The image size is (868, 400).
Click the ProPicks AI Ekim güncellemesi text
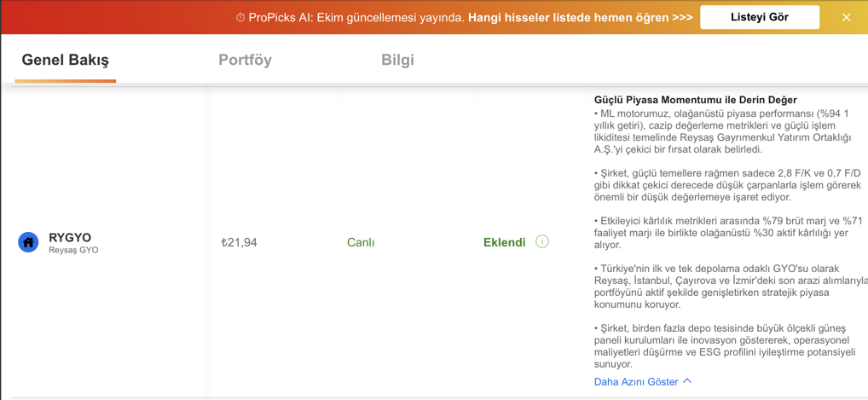(x=356, y=17)
